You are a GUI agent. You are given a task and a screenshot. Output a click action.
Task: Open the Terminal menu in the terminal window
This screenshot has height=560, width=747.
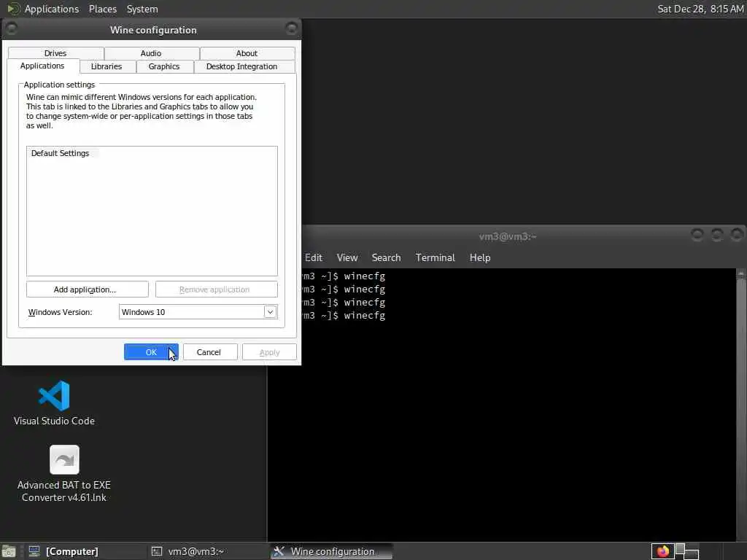coord(436,257)
